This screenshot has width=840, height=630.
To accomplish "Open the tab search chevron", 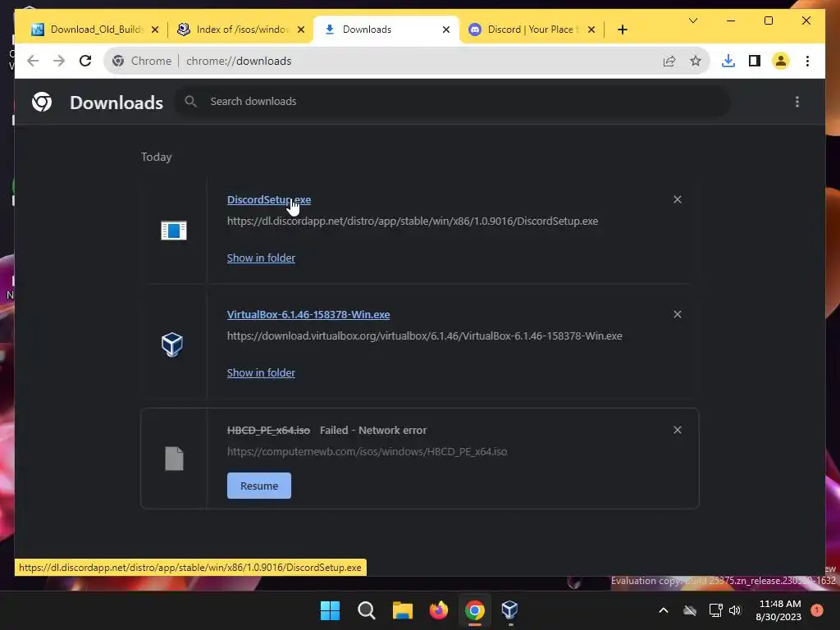I will coord(693,21).
